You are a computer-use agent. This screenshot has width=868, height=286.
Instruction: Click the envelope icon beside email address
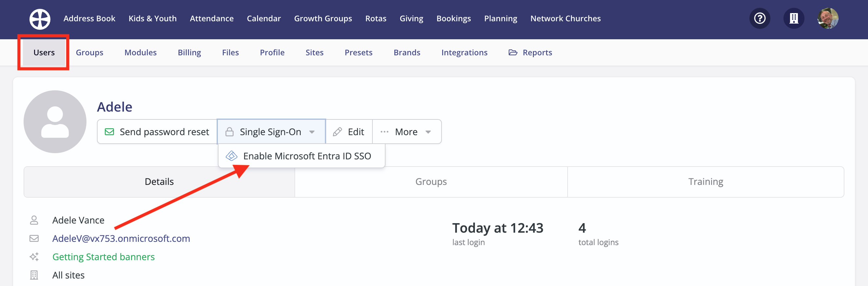coord(34,238)
